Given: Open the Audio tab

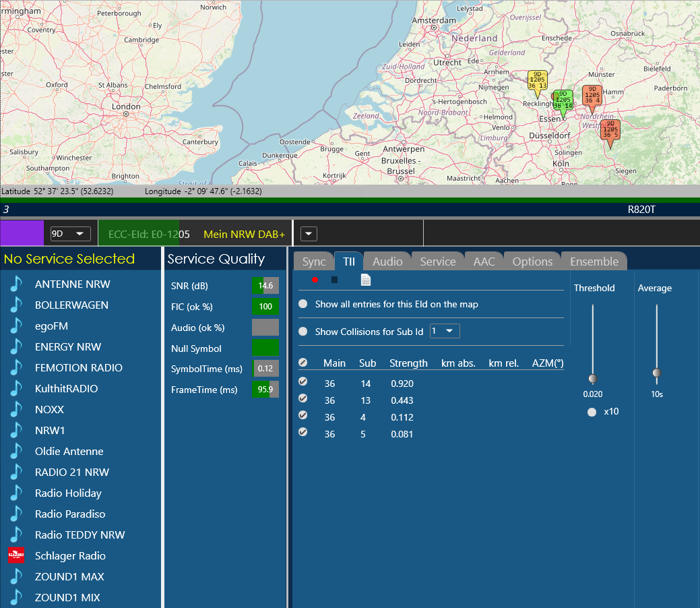Looking at the screenshot, I should pyautogui.click(x=387, y=262).
